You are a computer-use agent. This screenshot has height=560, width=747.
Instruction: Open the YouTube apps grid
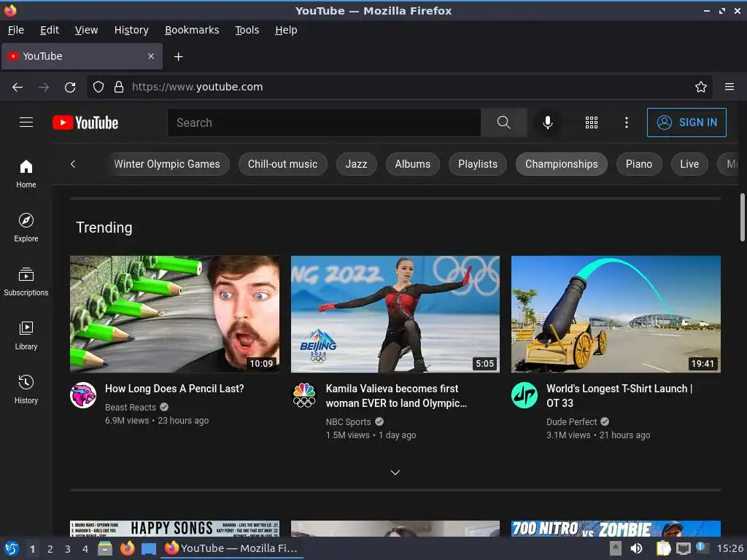tap(591, 122)
